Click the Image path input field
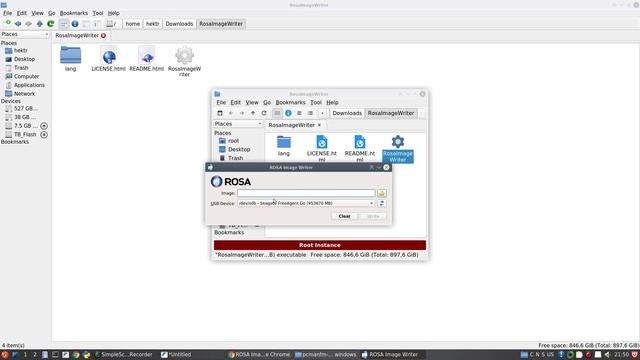640x360 pixels. [306, 193]
